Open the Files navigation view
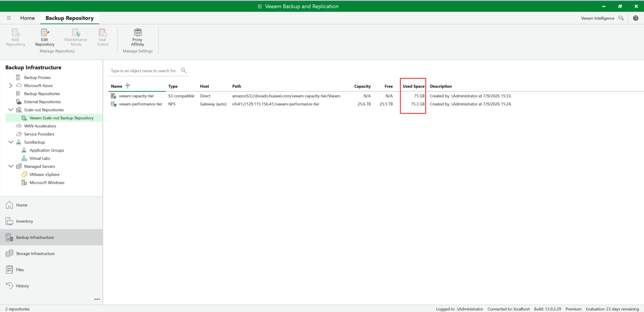Image resolution: width=644 pixels, height=312 pixels. (52, 270)
